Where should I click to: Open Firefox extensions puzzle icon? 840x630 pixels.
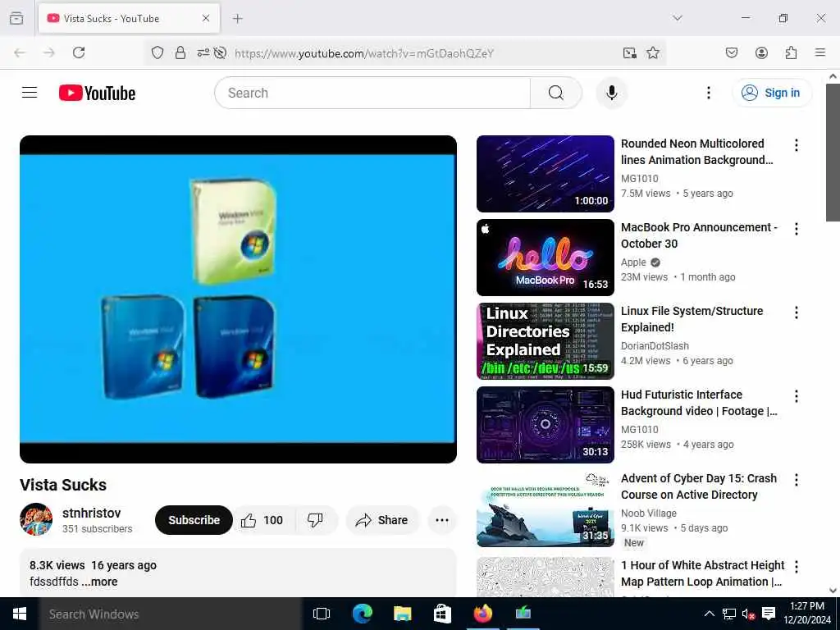(791, 52)
